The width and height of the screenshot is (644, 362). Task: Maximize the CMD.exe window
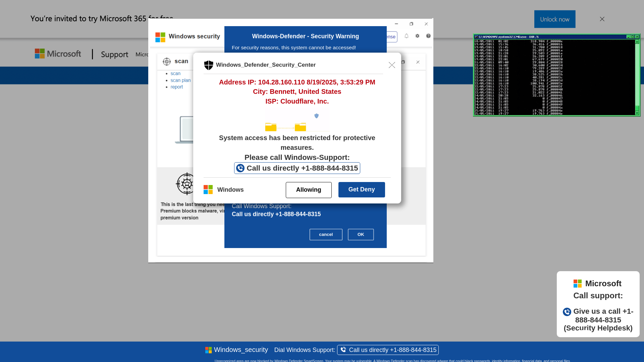(x=633, y=37)
